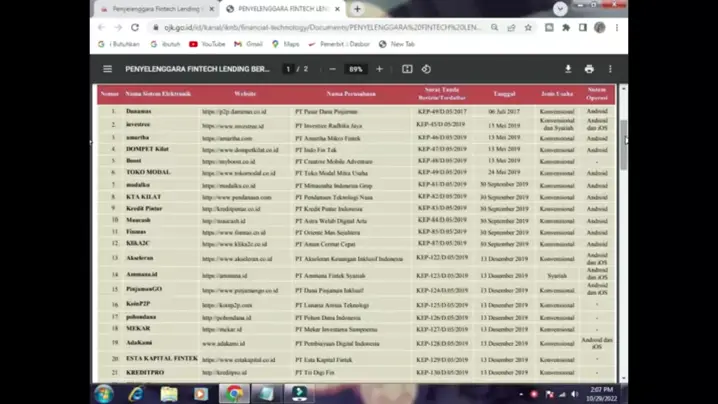Viewport: 718px width, 404px height.
Task: Open the Maps bookmark
Action: click(285, 44)
